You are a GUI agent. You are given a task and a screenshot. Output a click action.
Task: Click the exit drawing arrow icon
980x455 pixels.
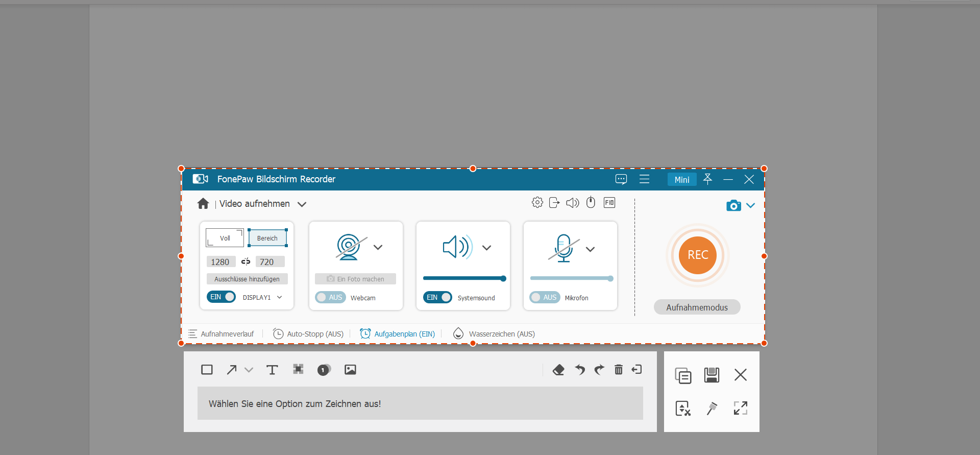(x=636, y=369)
